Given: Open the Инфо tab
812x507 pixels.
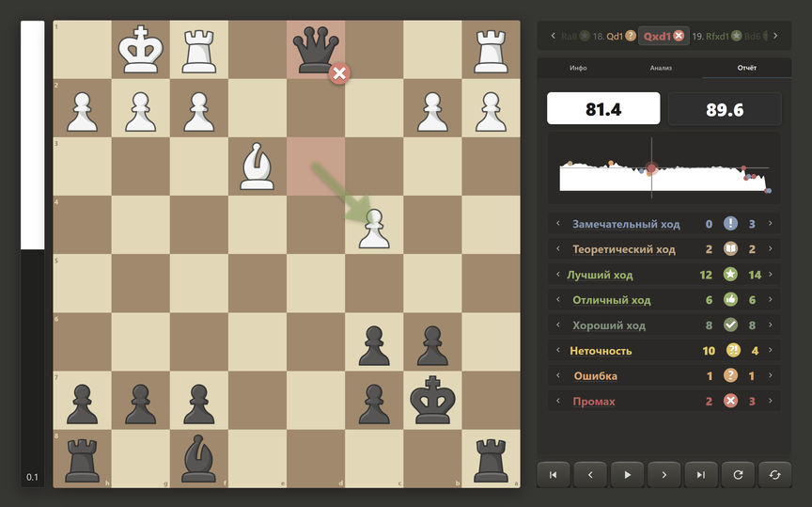Looking at the screenshot, I should tap(578, 68).
